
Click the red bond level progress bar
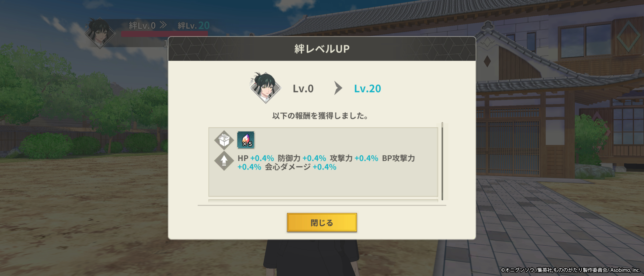[x=164, y=34]
